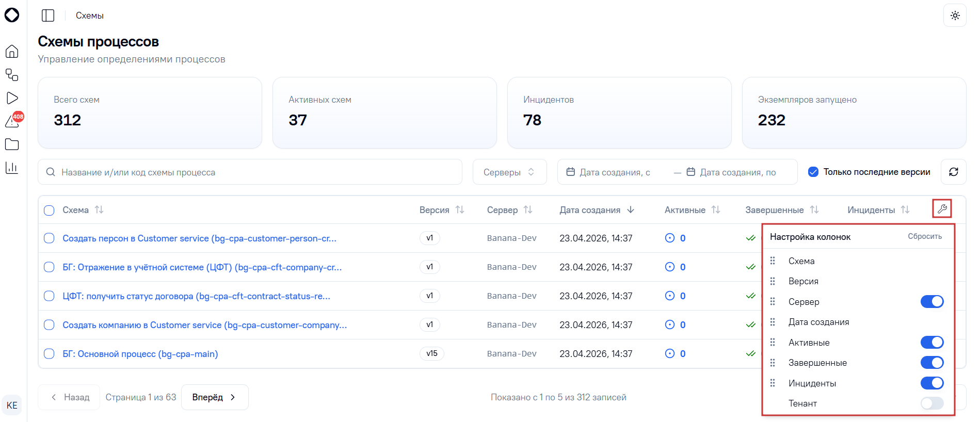Open the Серверы dropdown filter
Screen dimensions: 980x422
tap(509, 172)
